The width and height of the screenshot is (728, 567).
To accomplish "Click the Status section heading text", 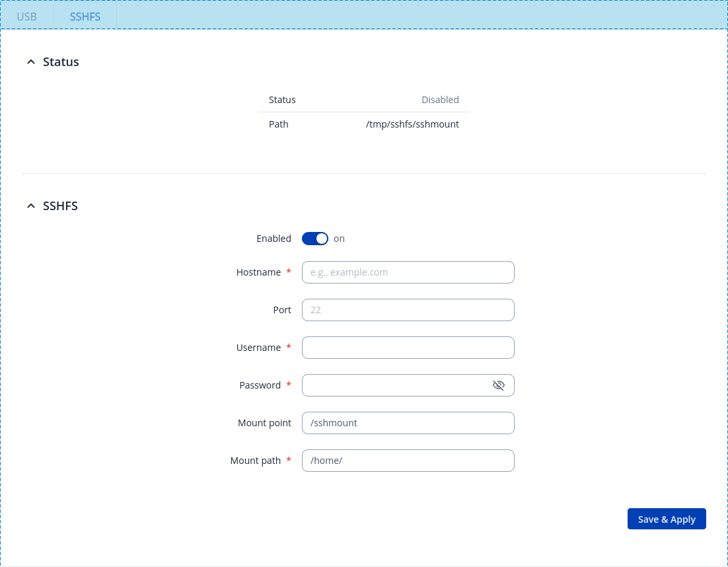I will 61,62.
